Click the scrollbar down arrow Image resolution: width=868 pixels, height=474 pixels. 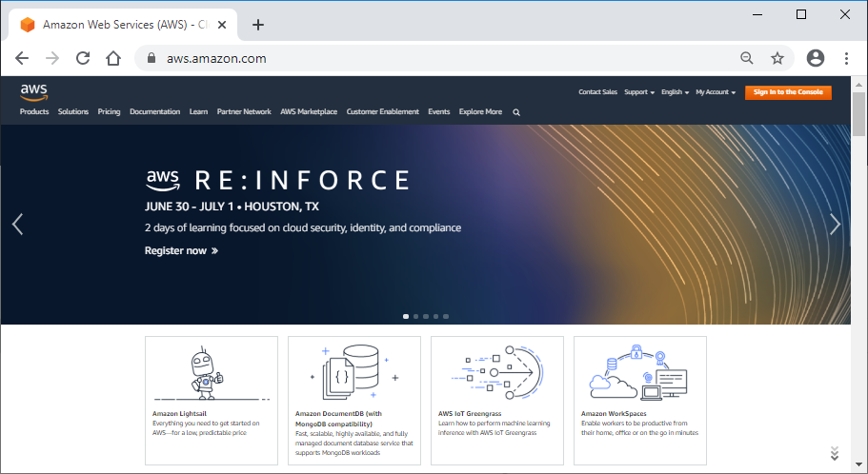pos(858,465)
